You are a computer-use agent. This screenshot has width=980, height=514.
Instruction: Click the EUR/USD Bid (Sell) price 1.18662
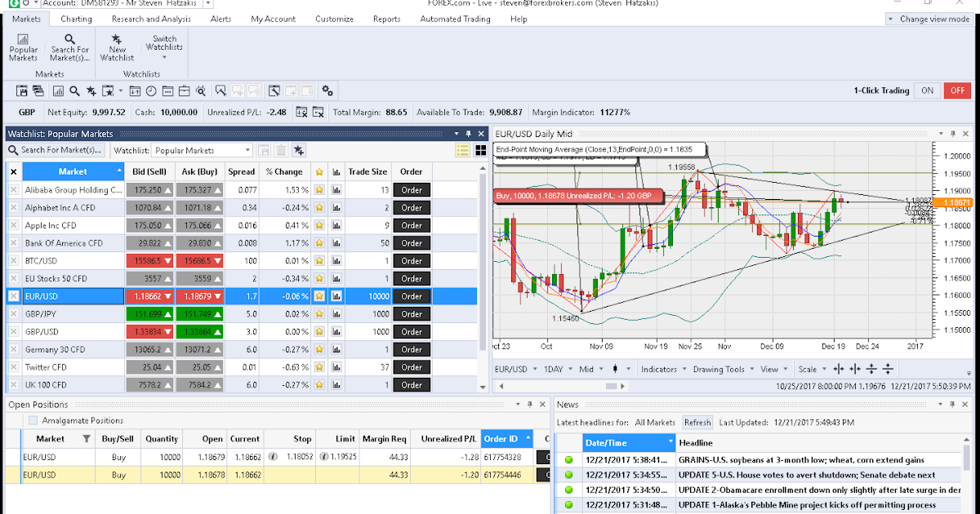(x=149, y=296)
